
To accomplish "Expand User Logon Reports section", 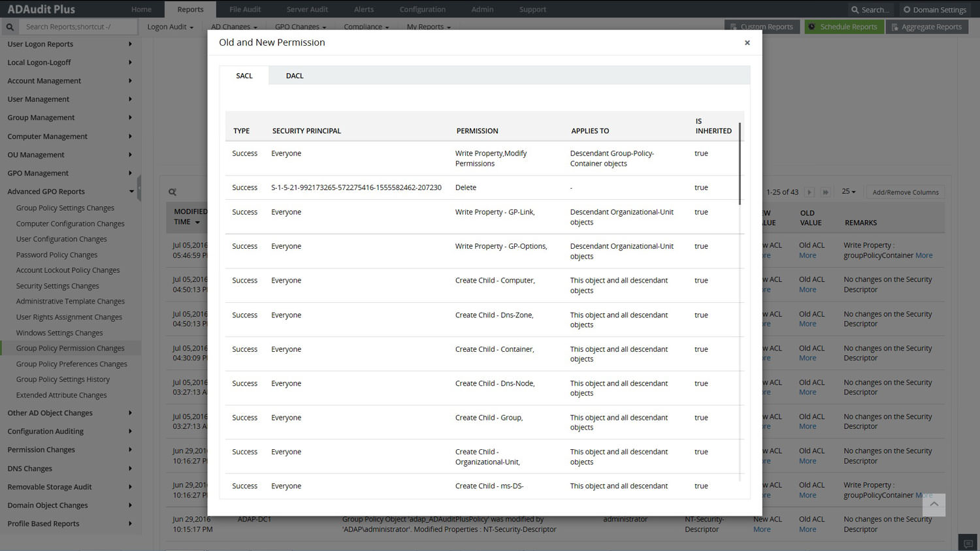I will [70, 44].
